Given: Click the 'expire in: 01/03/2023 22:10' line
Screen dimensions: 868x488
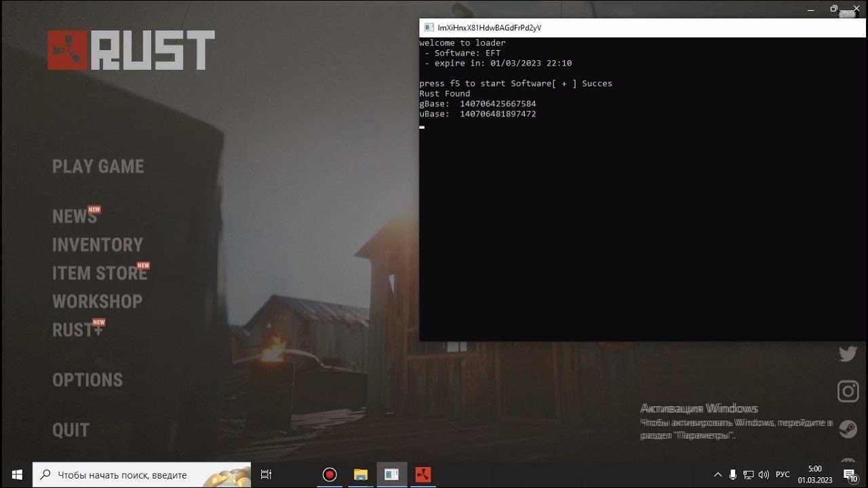Looking at the screenshot, I should point(498,63).
